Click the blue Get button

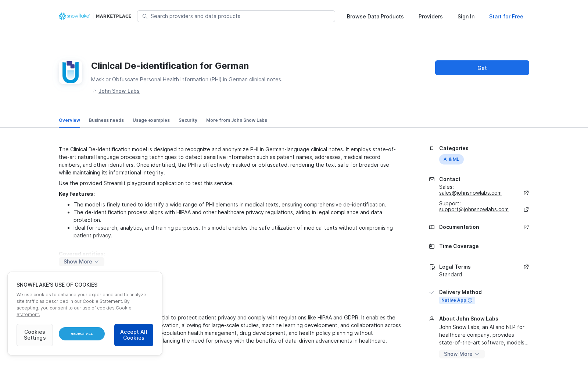(482, 68)
